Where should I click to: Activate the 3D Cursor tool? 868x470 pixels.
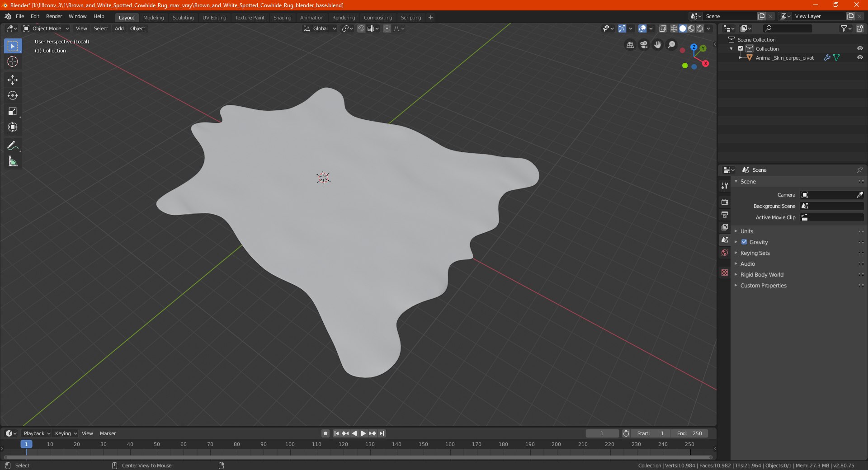13,61
